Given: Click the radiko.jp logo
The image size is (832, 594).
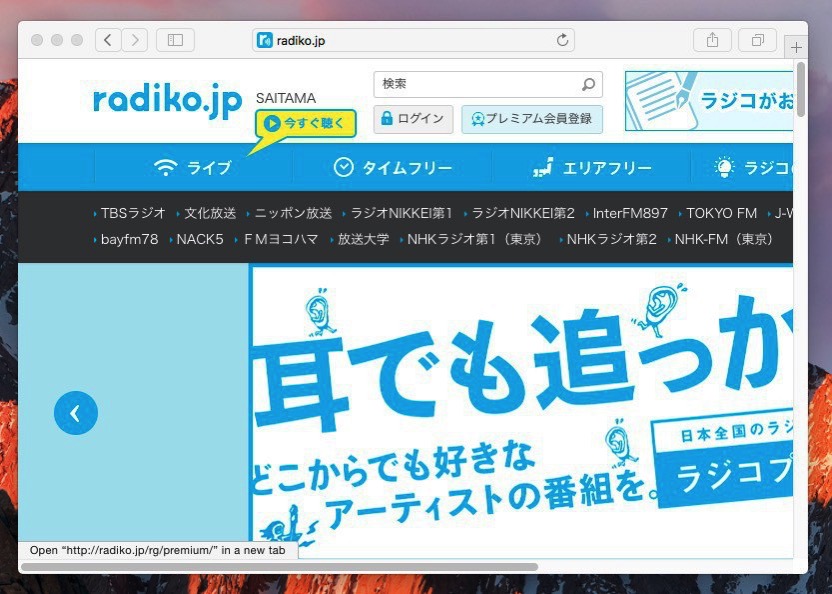Looking at the screenshot, I should (x=167, y=100).
